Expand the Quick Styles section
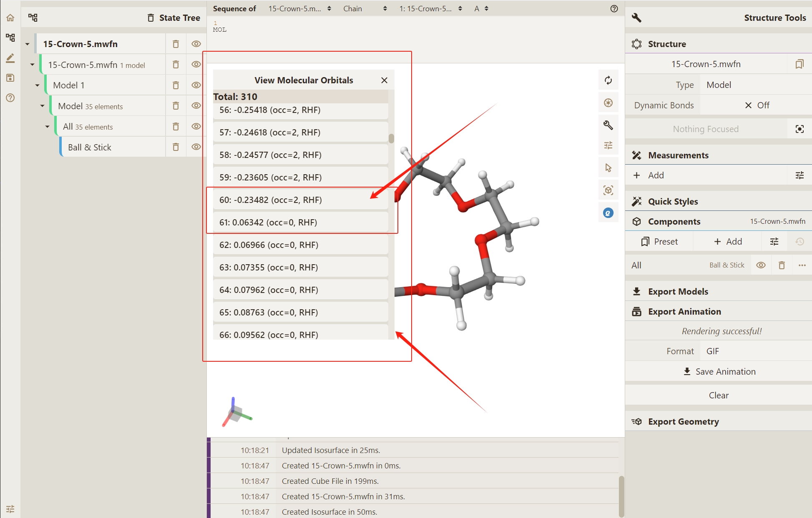 [672, 202]
